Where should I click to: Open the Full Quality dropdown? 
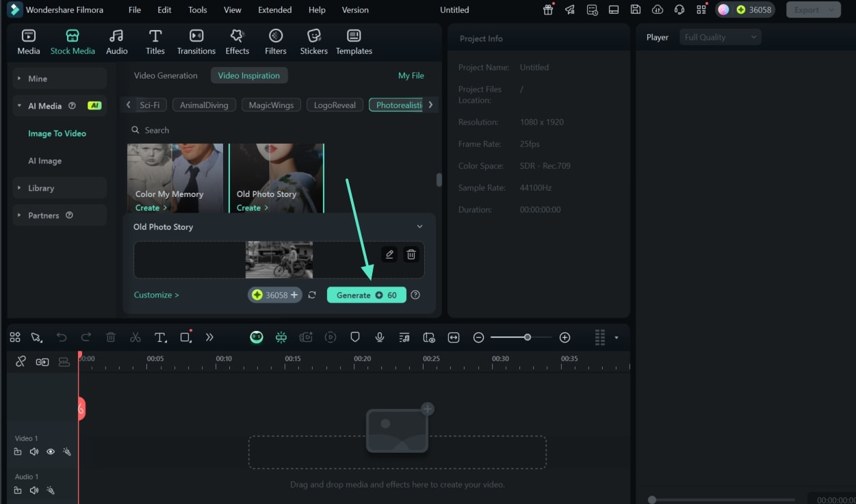click(x=721, y=37)
